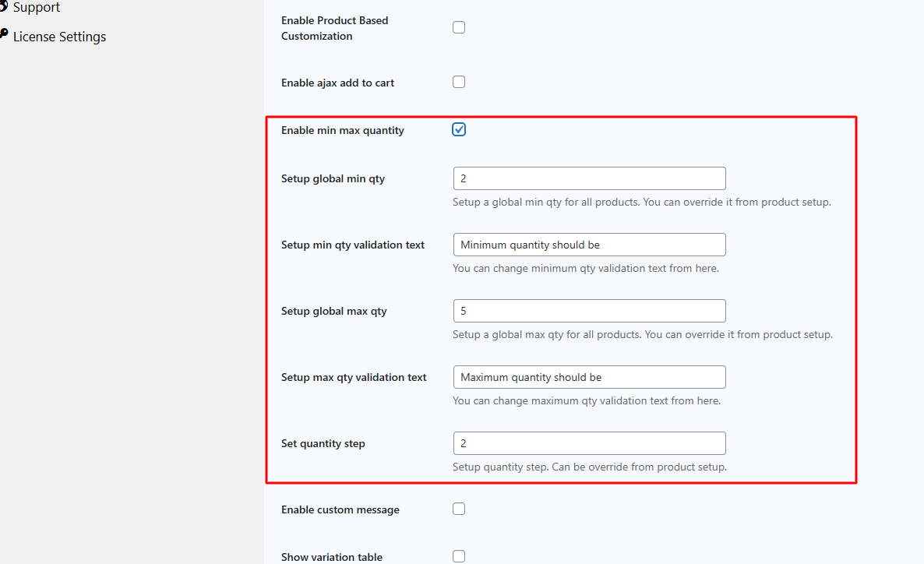Toggle the Show variation table checkbox

(x=459, y=556)
